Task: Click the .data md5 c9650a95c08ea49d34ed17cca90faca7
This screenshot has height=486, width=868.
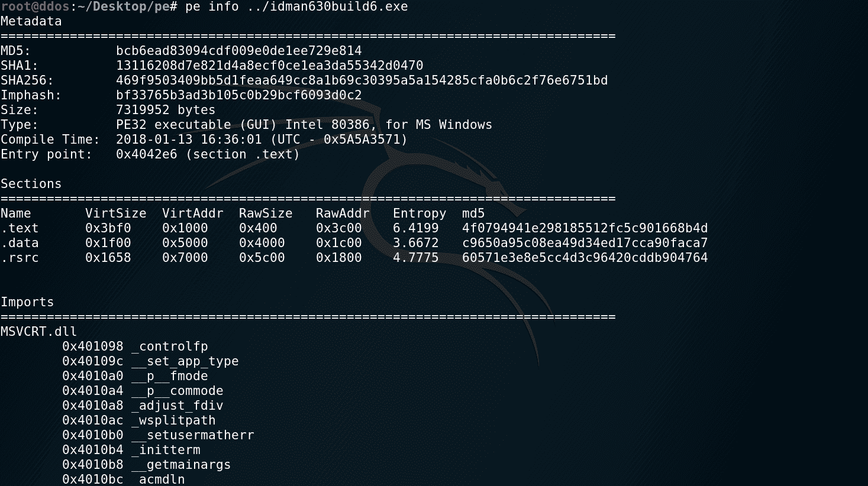Action: tap(585, 243)
